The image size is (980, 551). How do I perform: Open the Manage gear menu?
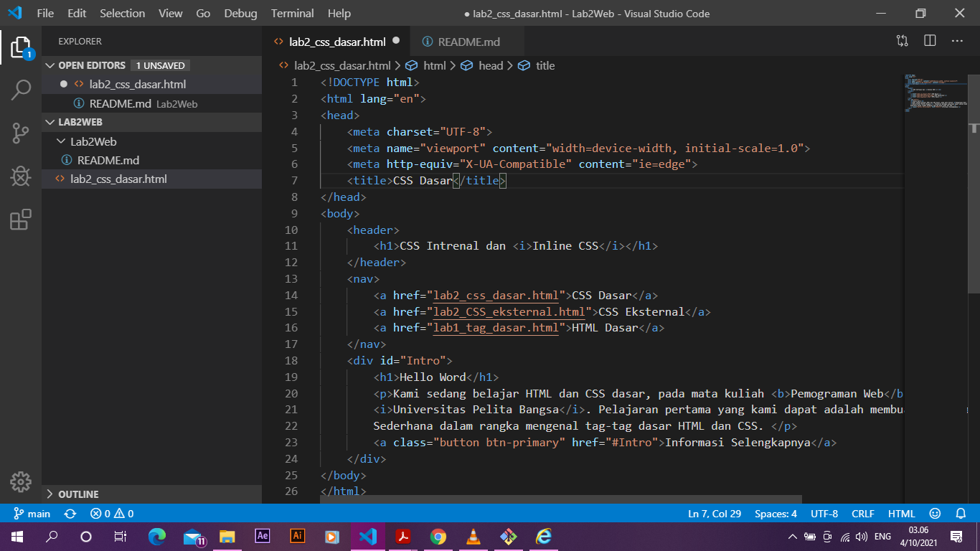(21, 481)
